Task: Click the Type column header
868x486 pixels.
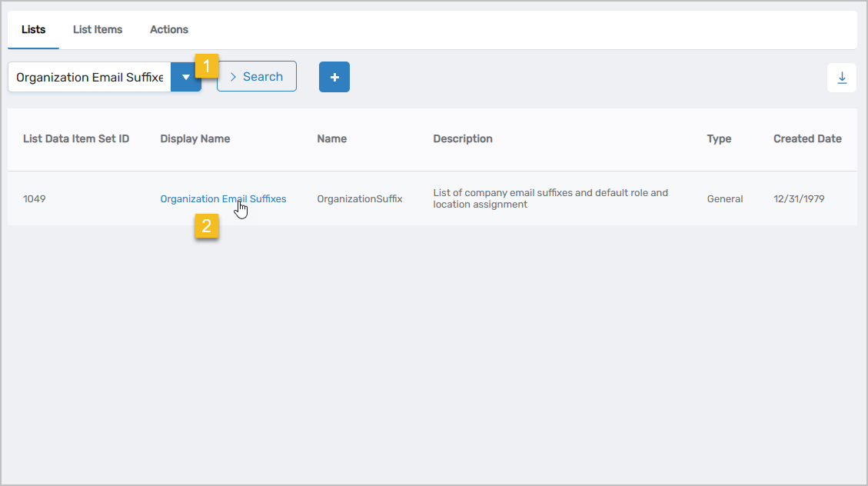Action: point(719,139)
